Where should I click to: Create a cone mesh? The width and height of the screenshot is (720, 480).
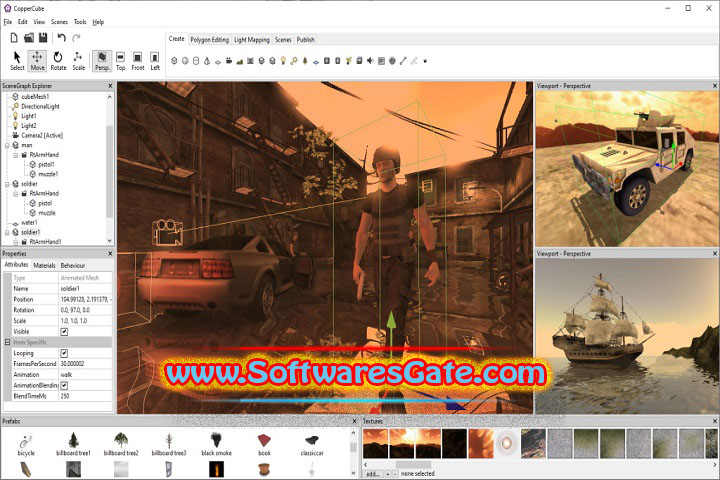click(207, 61)
